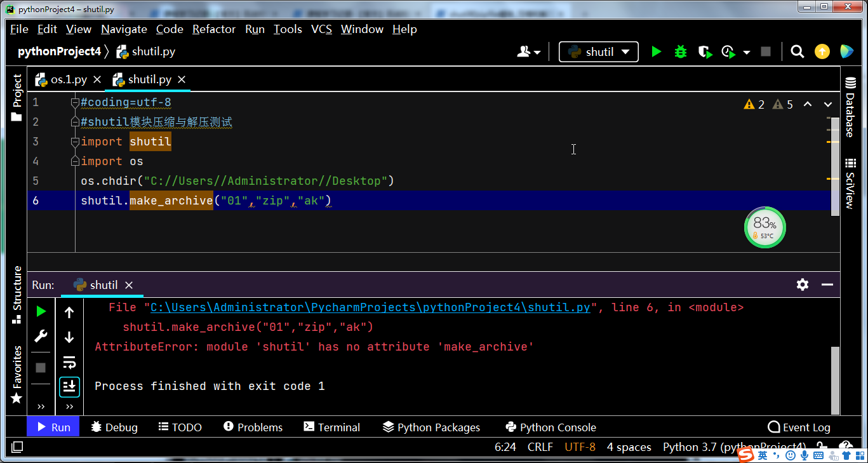Open the Python Packages tab

[x=431, y=427]
